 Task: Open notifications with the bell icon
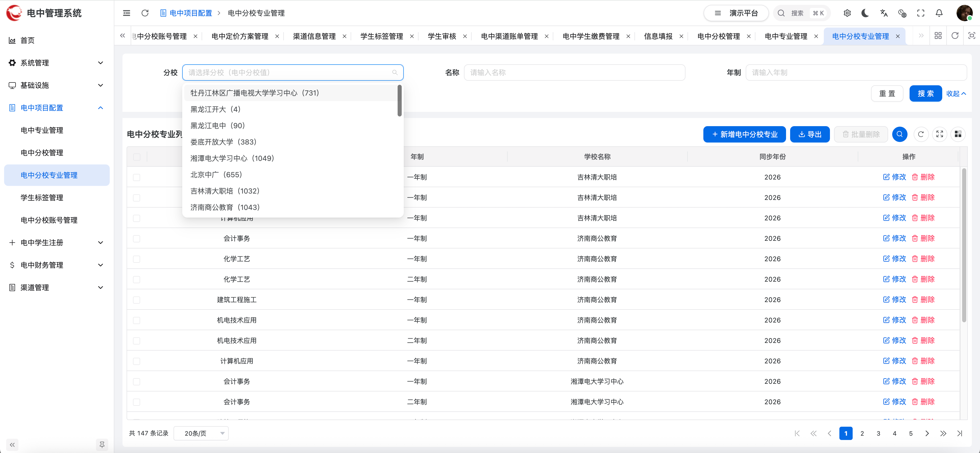(x=939, y=13)
